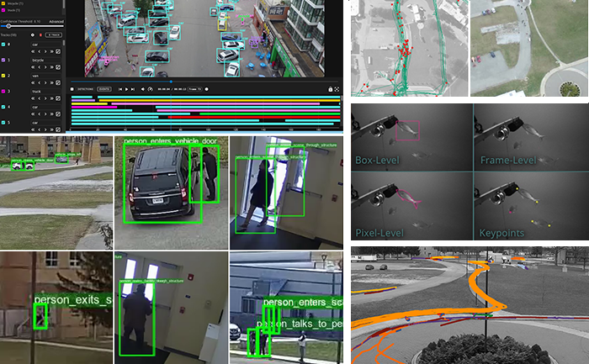Viewport: 589px width, 364px height.
Task: Skip to the next frame in player
Action: coord(133,89)
